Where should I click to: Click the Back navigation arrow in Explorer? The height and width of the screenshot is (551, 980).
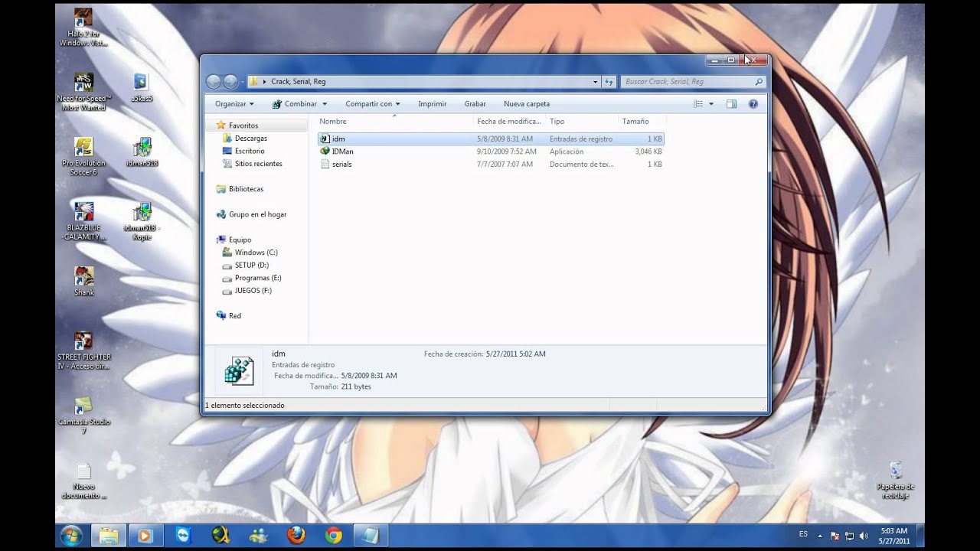click(x=214, y=81)
